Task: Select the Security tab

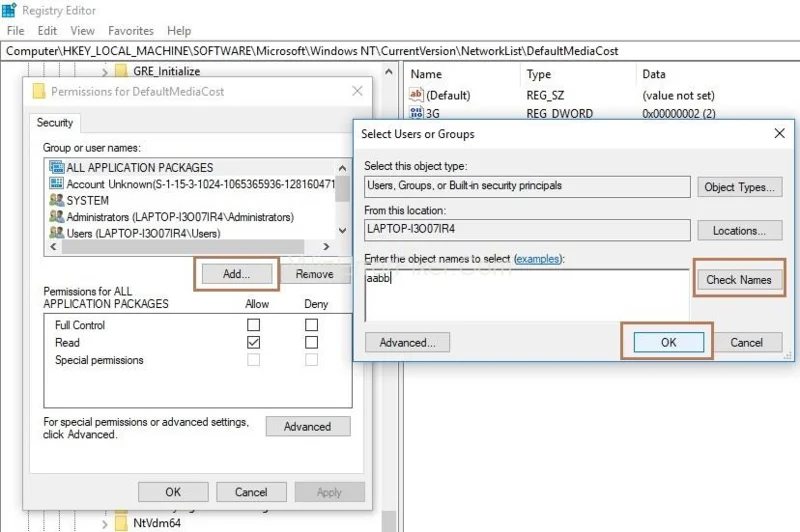Action: [x=55, y=122]
